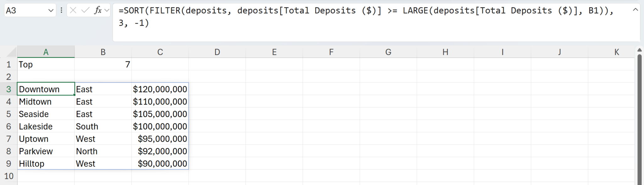
Task: Select cell B1 containing 7
Action: tap(103, 64)
